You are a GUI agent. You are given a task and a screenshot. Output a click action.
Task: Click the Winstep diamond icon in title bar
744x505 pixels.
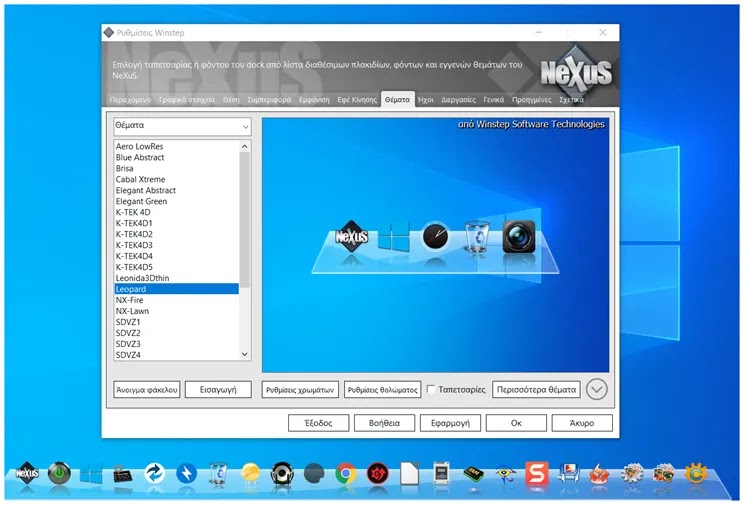(109, 32)
